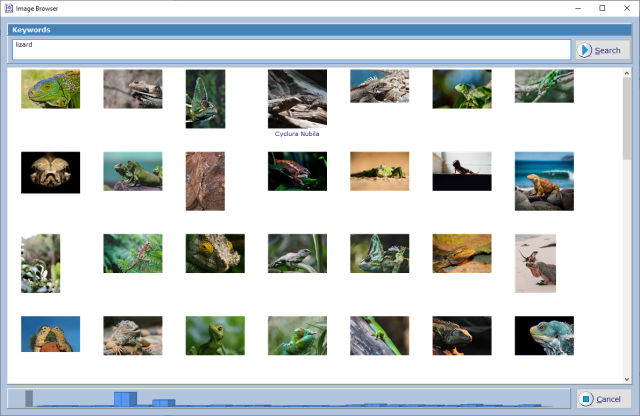
Task: Select the grey lizard on plant stem thumbnail
Action: [x=297, y=254]
